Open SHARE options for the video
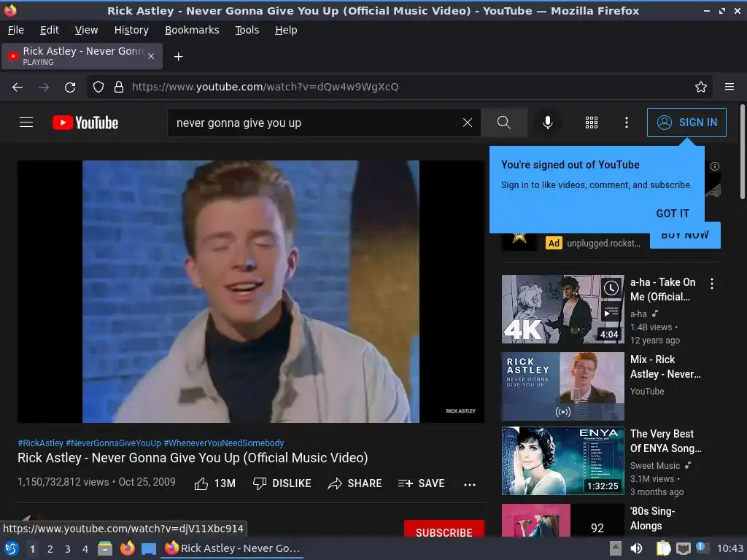747x560 pixels. tap(355, 484)
